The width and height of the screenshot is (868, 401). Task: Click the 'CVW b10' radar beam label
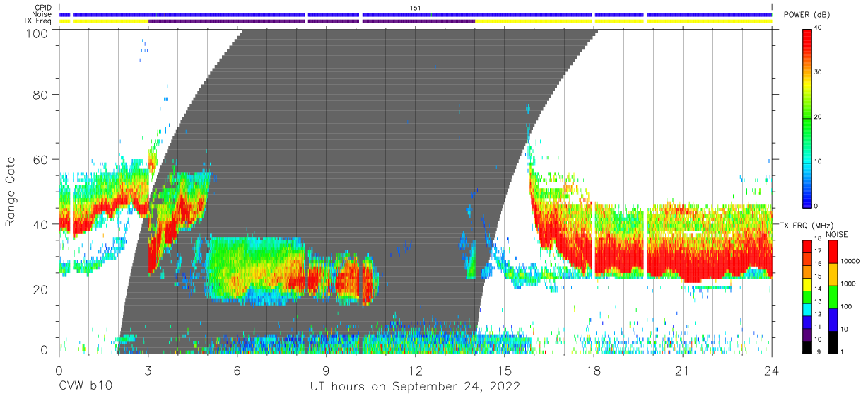pos(86,386)
